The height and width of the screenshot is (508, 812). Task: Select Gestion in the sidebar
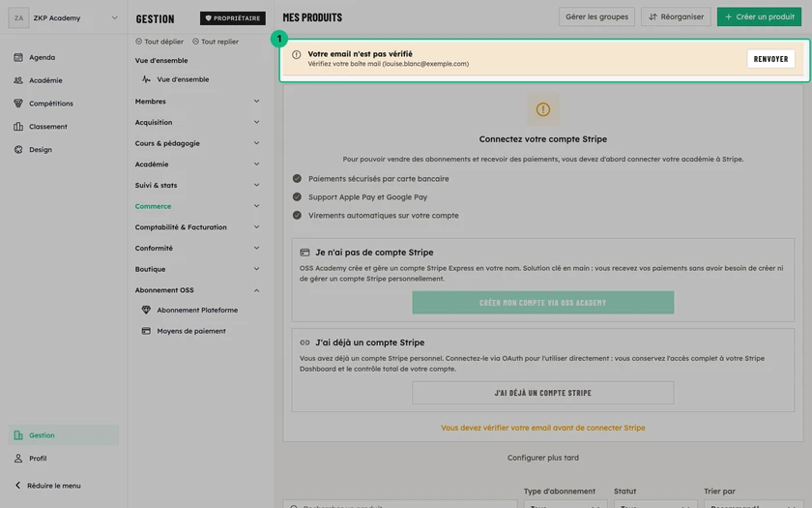[x=63, y=435]
